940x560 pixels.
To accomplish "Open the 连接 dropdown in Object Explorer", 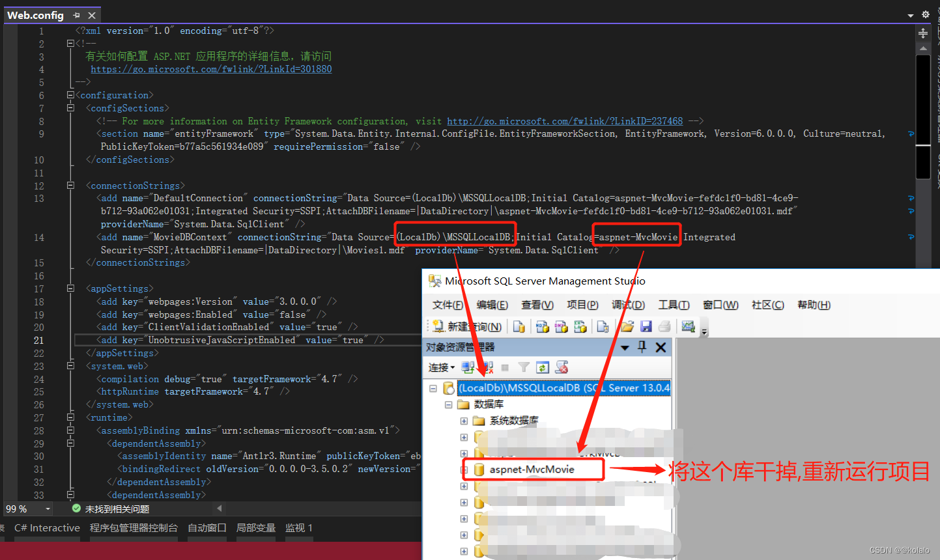I will [x=442, y=367].
